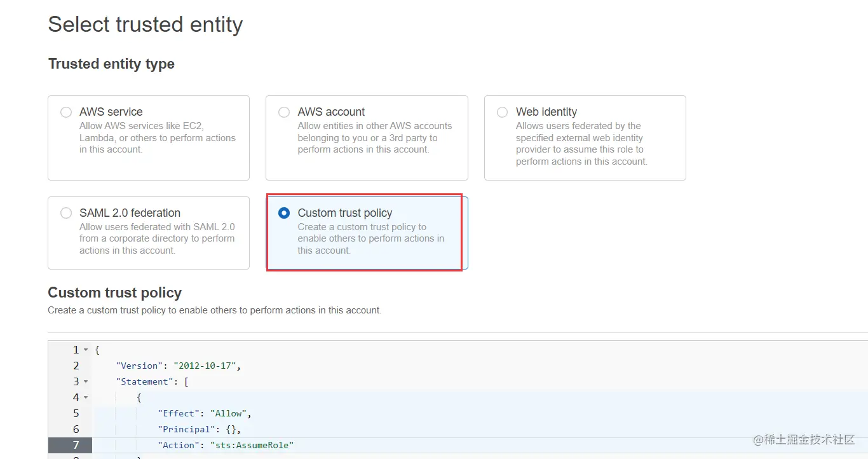Click the Custom trust policy section heading
The width and height of the screenshot is (868, 459).
point(115,292)
